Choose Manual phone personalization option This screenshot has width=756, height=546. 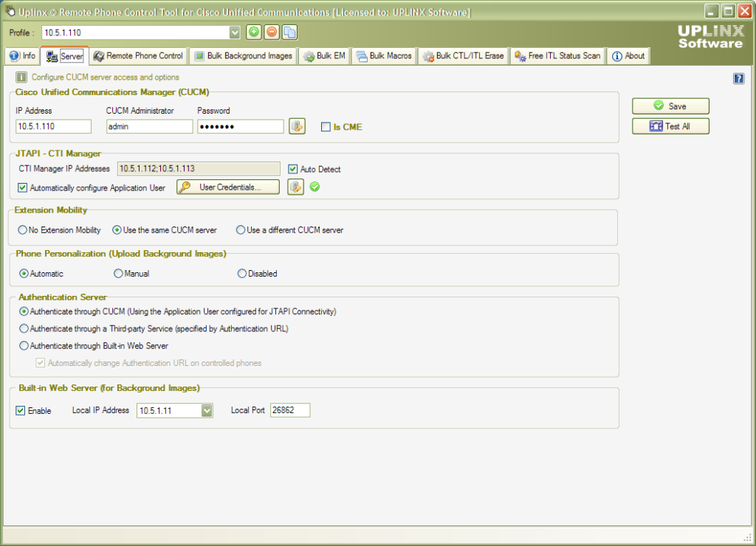(118, 274)
